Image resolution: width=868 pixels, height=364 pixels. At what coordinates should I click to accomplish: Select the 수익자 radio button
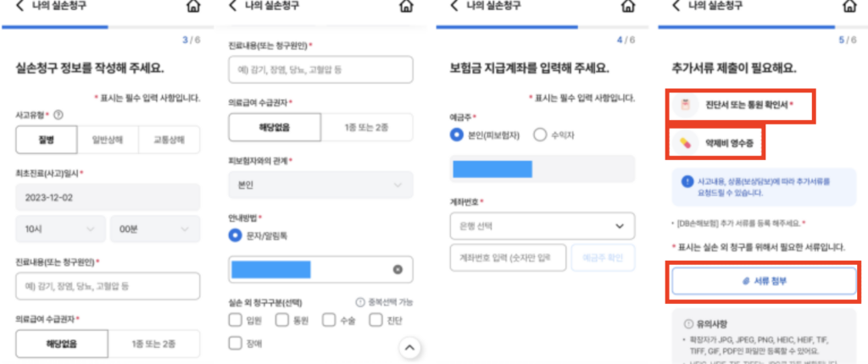540,134
